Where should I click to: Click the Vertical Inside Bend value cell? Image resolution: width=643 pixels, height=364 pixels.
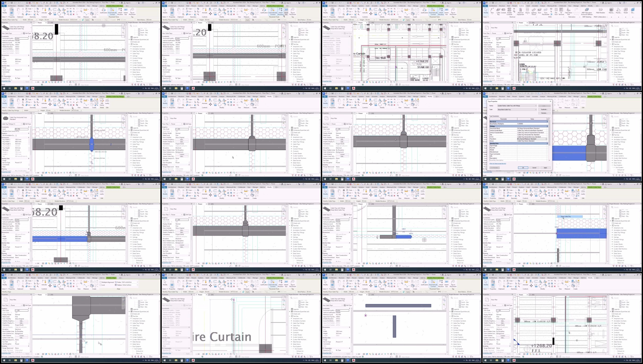(x=532, y=130)
